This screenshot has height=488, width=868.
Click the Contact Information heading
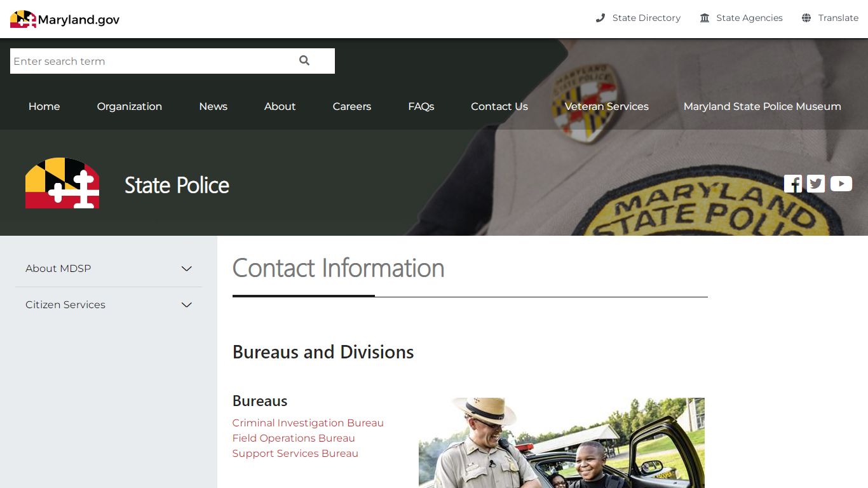pyautogui.click(x=339, y=268)
